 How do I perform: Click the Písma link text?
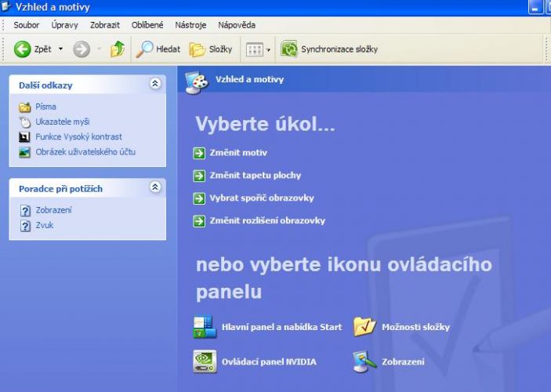point(45,107)
